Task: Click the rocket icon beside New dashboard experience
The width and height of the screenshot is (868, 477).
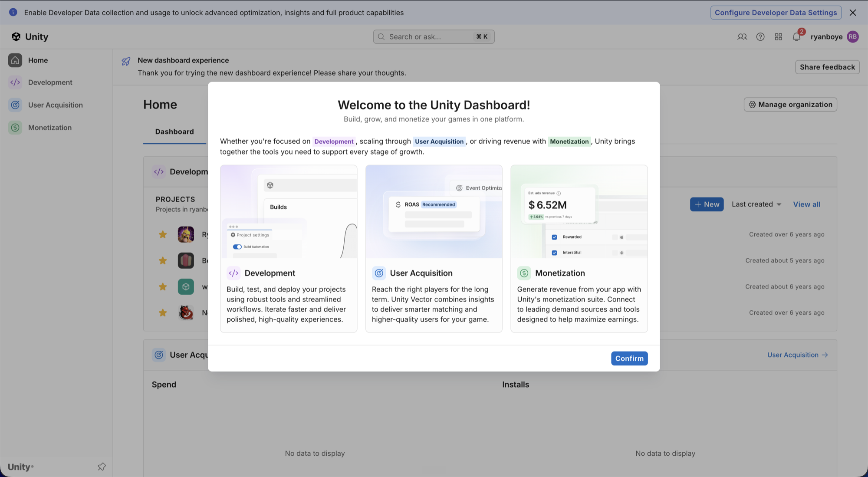Action: pyautogui.click(x=126, y=62)
